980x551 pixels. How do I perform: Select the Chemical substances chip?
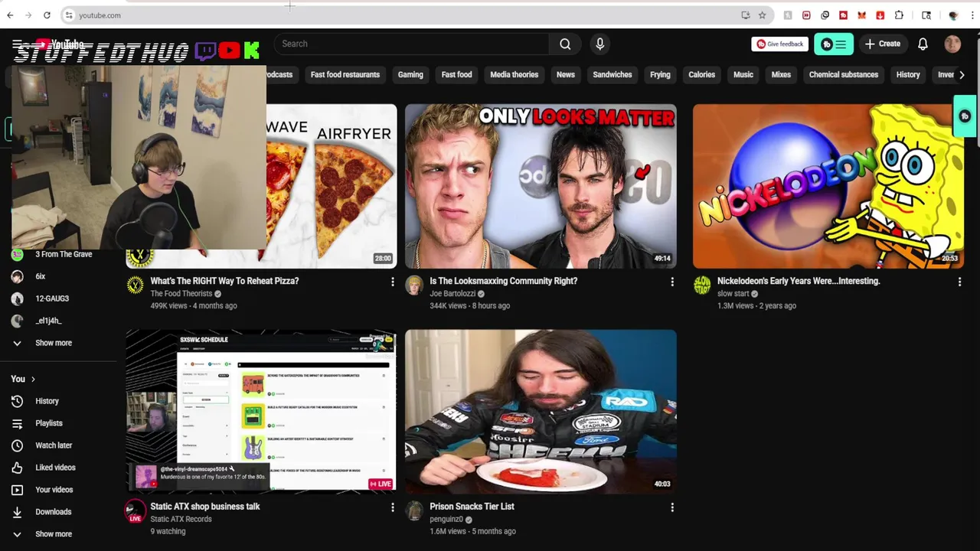844,75
